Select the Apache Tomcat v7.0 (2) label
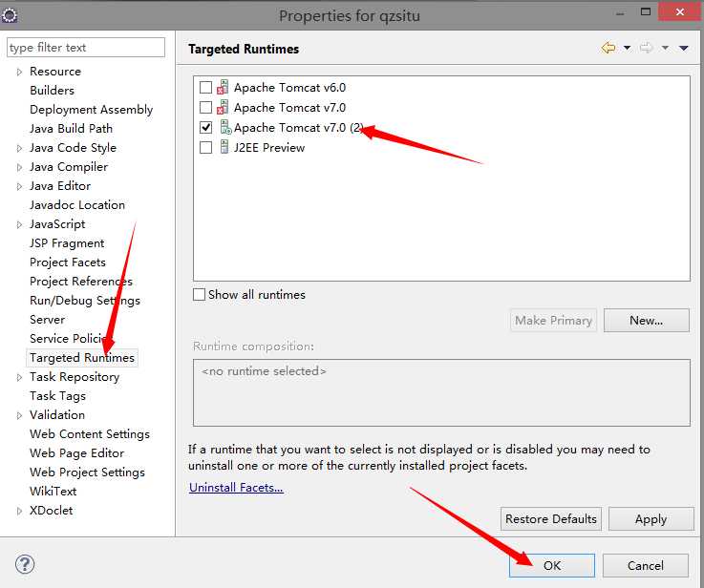 coord(299,128)
